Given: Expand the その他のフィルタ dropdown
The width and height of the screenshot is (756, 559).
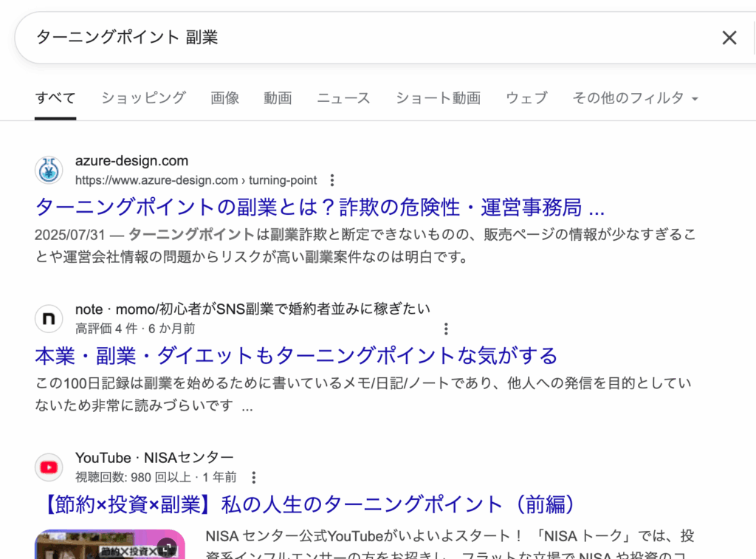Looking at the screenshot, I should point(636,98).
